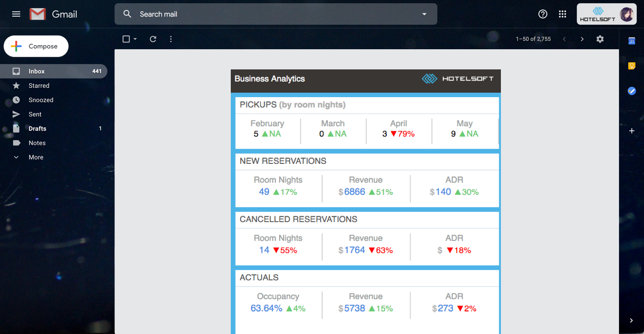Get add-ons plus icon

point(631,131)
